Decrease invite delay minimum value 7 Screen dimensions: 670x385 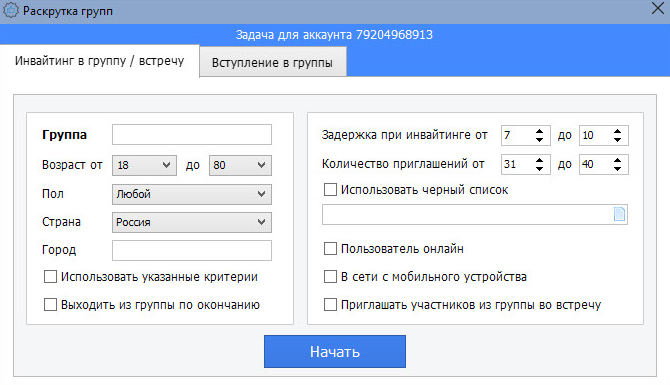click(x=540, y=140)
